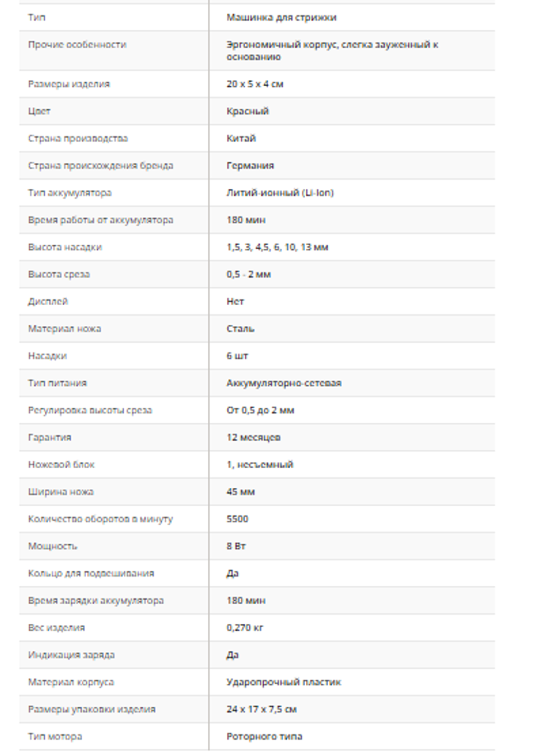Select the "Роторного типа" motor type value

(264, 736)
